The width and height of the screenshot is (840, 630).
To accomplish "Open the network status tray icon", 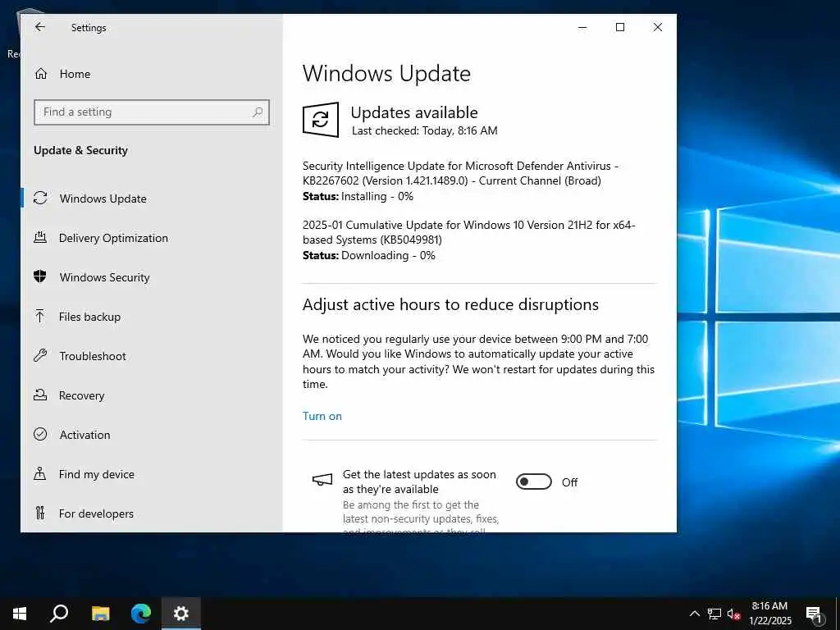I will (714, 614).
